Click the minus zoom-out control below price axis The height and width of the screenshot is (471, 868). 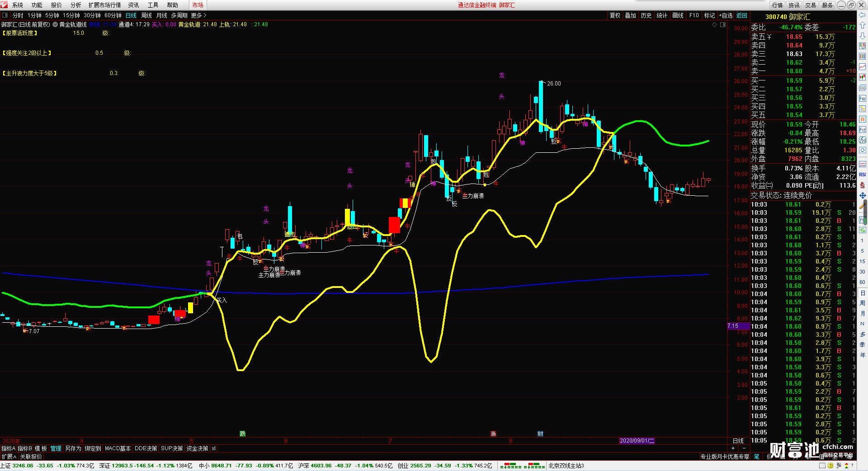point(744,448)
